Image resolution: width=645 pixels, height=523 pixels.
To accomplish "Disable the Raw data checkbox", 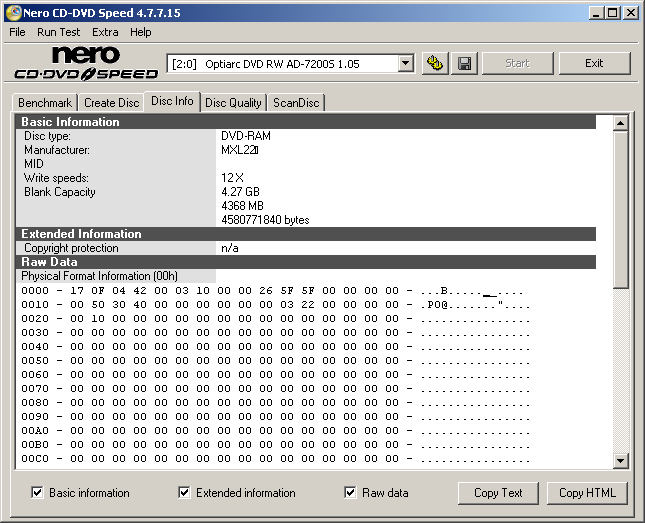I will (x=350, y=492).
